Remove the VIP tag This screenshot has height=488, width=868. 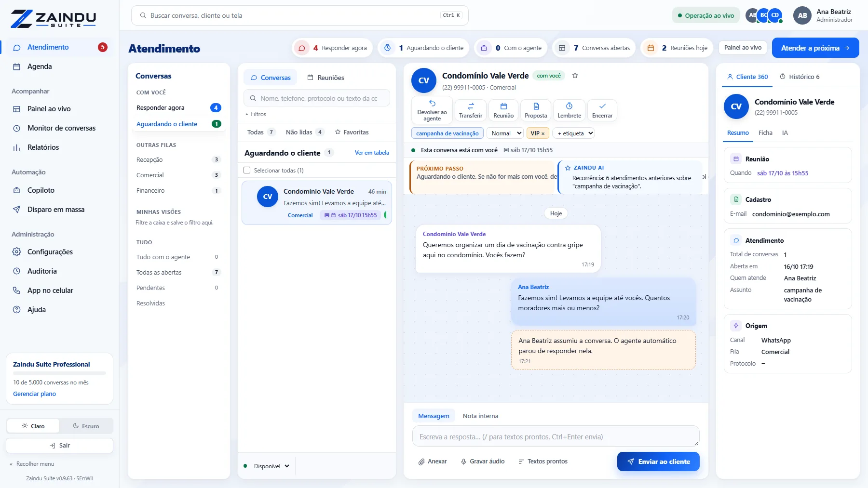(x=543, y=133)
